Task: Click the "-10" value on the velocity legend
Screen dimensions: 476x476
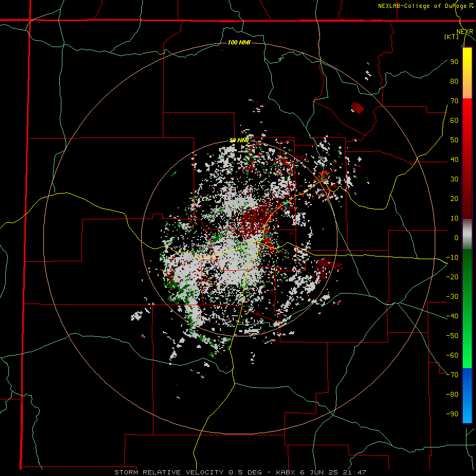Action: tap(452, 258)
